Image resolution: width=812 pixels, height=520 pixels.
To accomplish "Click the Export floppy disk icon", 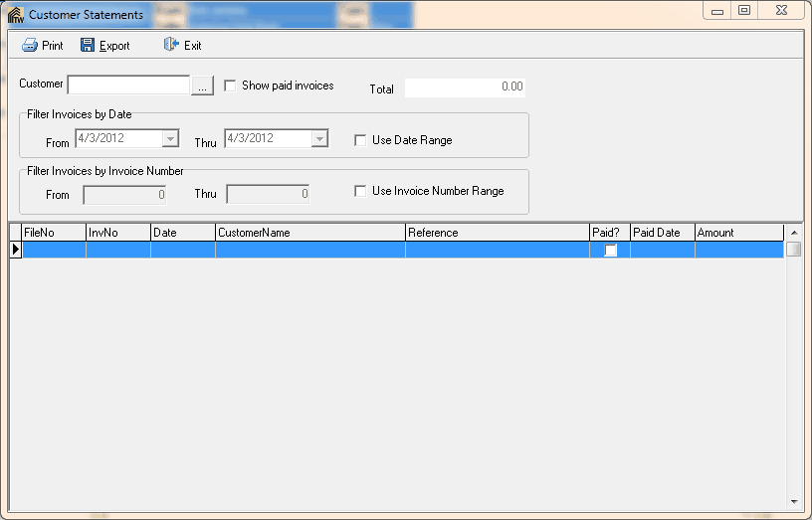I will (x=88, y=46).
